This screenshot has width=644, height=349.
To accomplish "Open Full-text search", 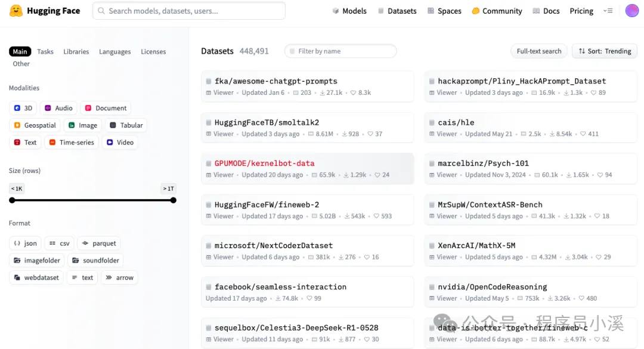I will click(539, 51).
